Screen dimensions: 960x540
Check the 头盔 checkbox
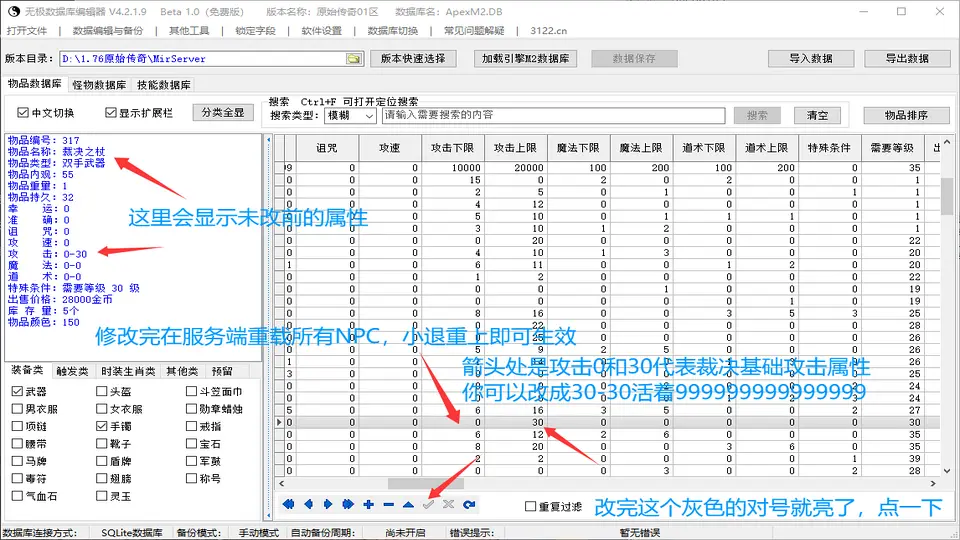click(x=102, y=391)
